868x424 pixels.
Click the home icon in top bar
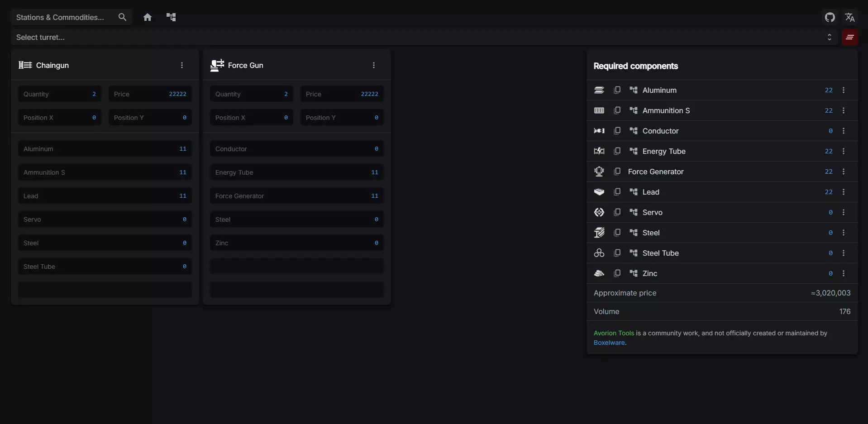point(148,17)
